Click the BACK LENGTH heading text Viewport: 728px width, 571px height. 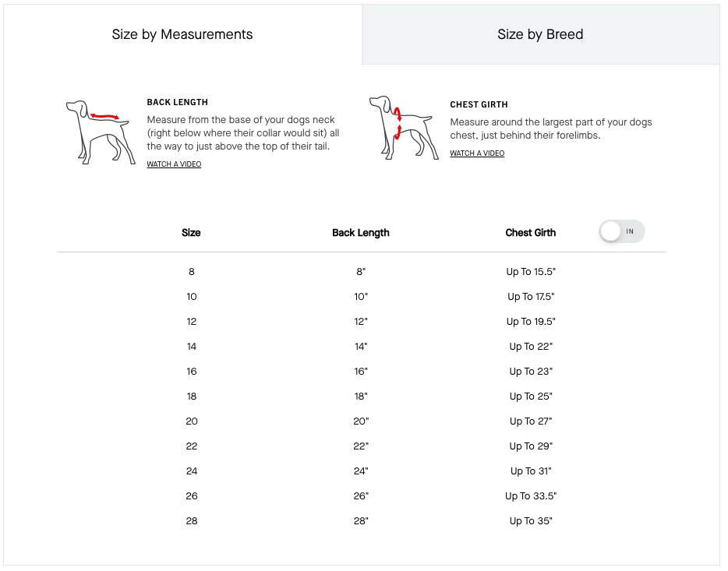178,102
